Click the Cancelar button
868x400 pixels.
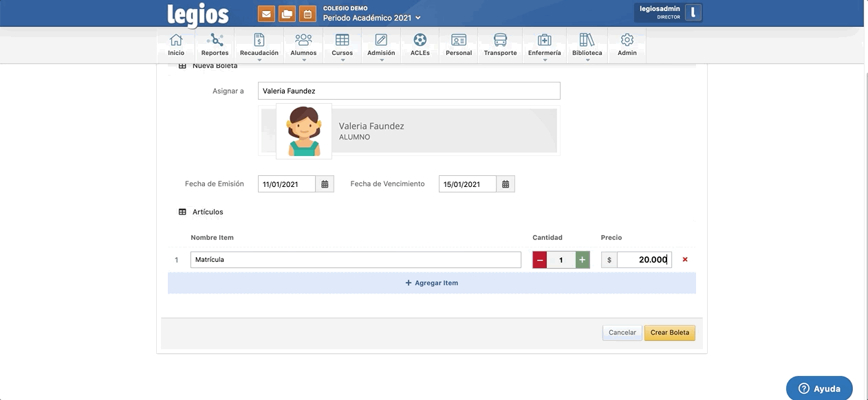coord(622,333)
